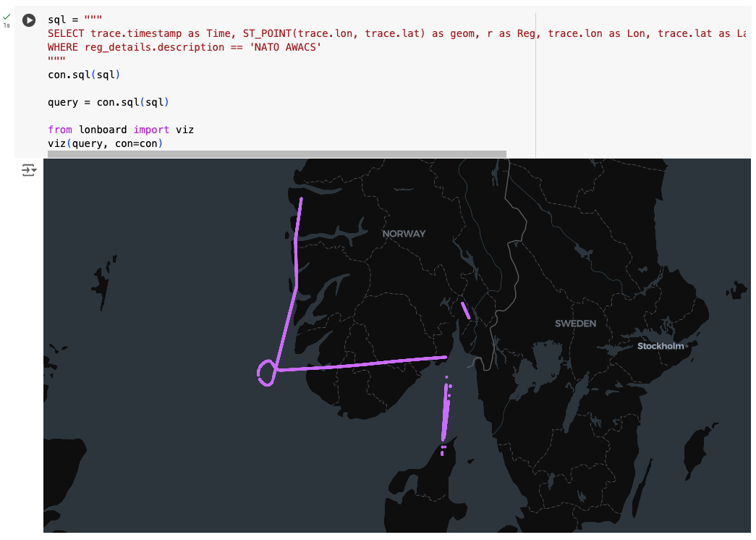Click the standalone con.sql(sql) line
Screen dimensions: 756x540
coord(83,75)
